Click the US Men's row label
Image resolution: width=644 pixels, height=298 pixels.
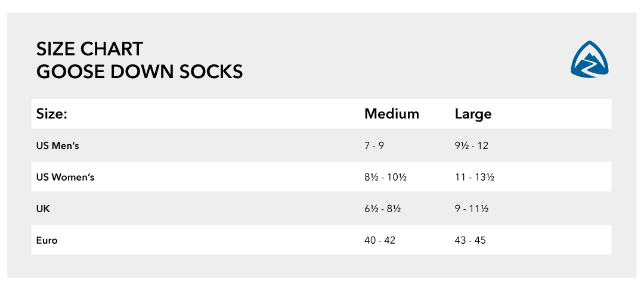(x=57, y=145)
